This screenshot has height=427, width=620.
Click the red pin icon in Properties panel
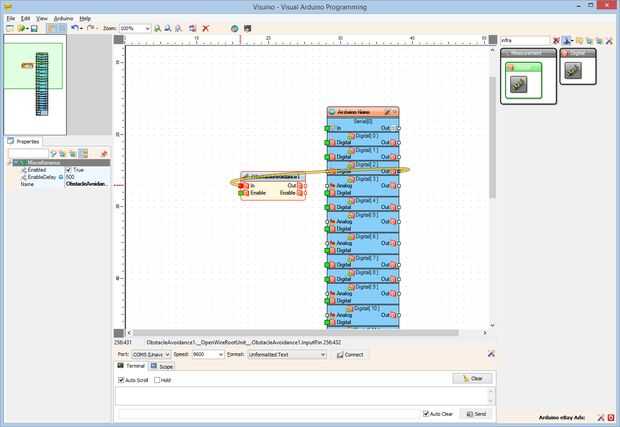tap(104, 153)
